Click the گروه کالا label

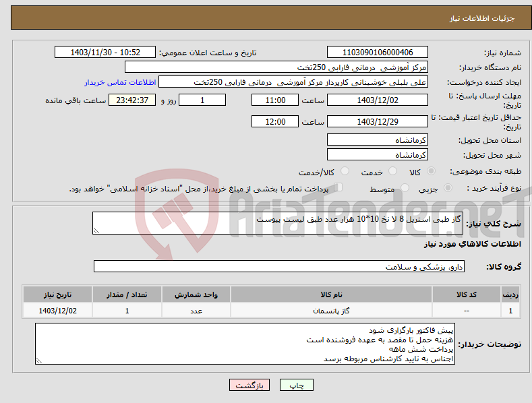(x=504, y=267)
